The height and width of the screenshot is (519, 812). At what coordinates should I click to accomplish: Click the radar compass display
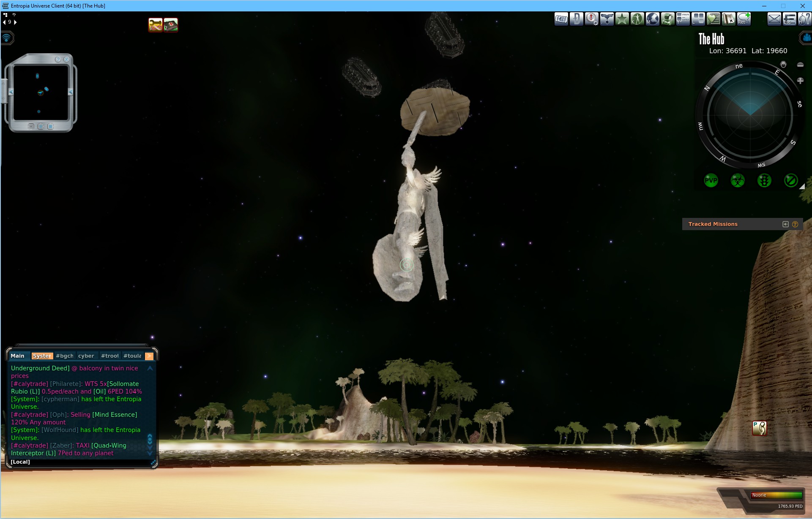pyautogui.click(x=750, y=116)
